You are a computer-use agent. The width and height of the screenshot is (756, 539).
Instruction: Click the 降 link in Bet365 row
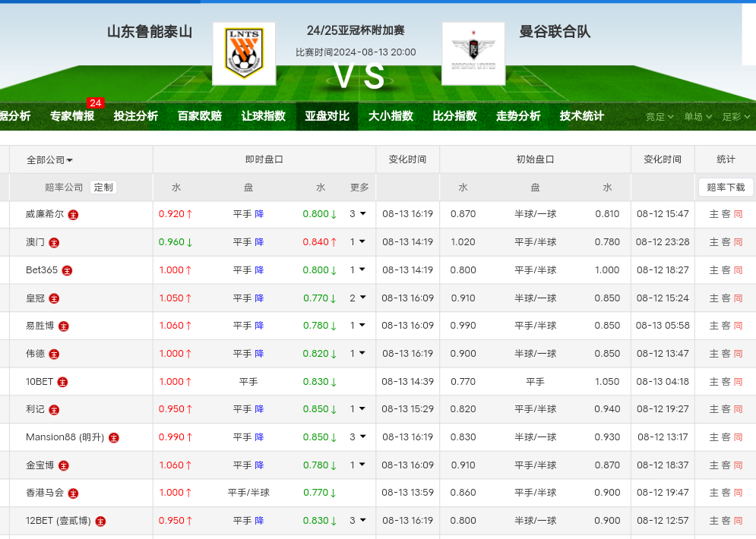tap(259, 269)
